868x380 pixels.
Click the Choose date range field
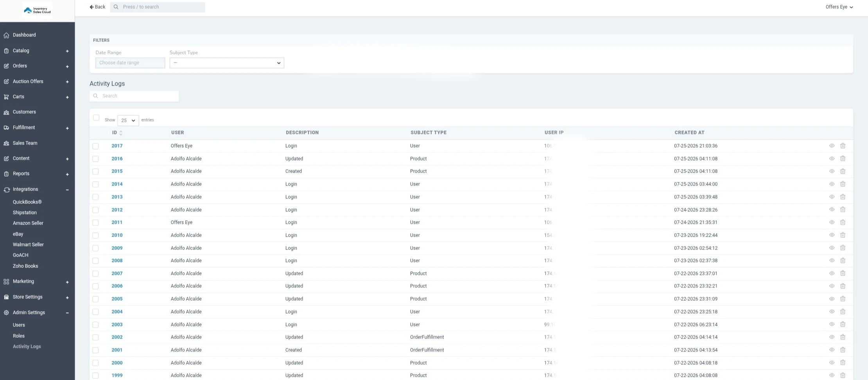130,63
